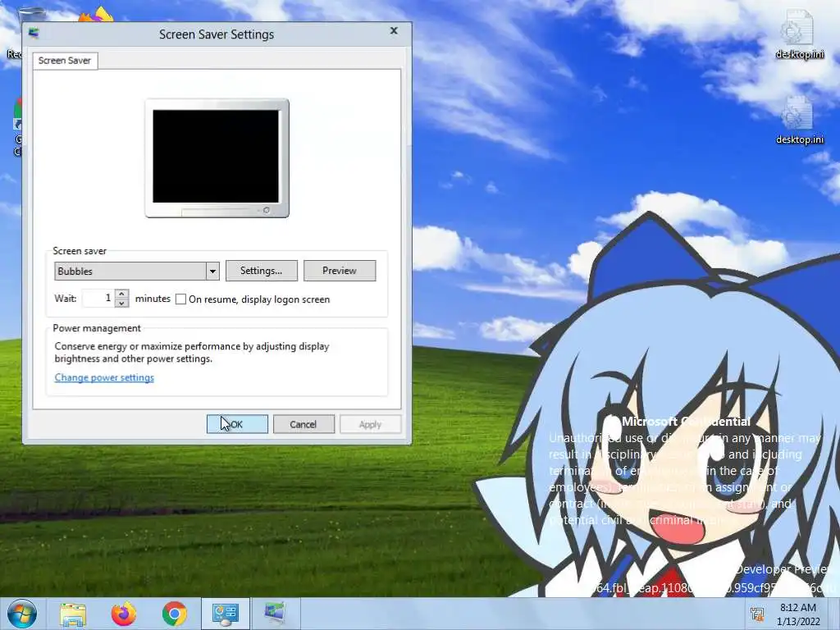Viewport: 840px width, 630px height.
Task: Click the Apply button
Action: tap(370, 424)
